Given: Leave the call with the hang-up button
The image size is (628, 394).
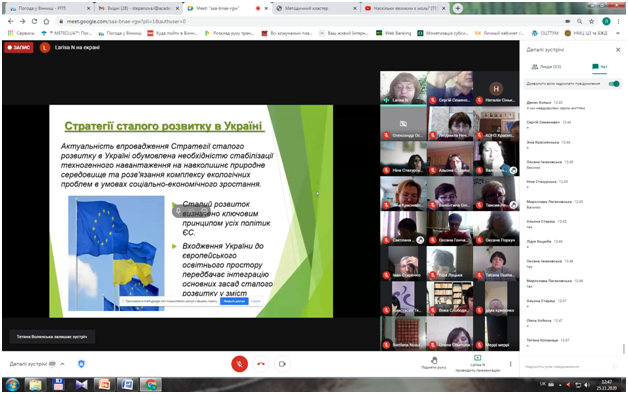Looking at the screenshot, I should (261, 364).
